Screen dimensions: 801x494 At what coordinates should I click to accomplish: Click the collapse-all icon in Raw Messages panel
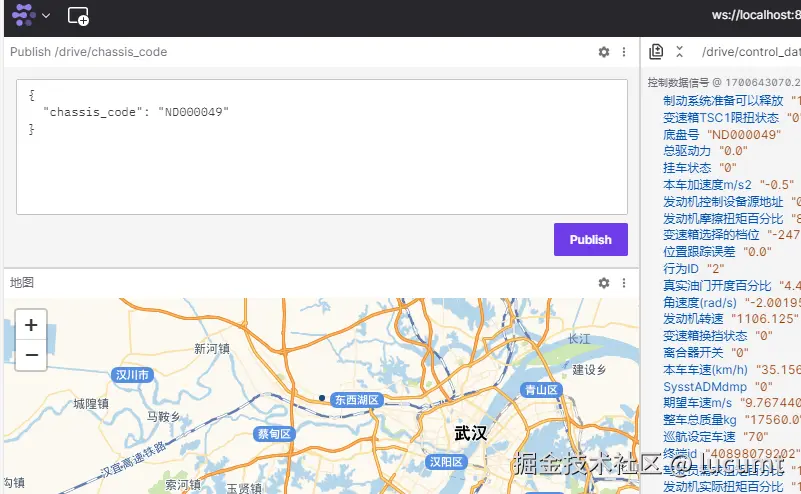pos(679,52)
